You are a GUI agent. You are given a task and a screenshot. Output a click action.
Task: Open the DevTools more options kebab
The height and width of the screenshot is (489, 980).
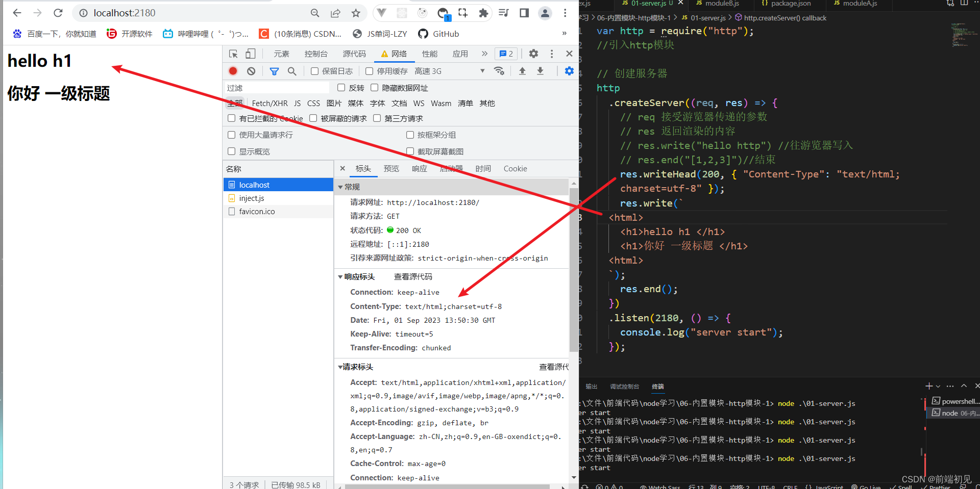pos(552,54)
